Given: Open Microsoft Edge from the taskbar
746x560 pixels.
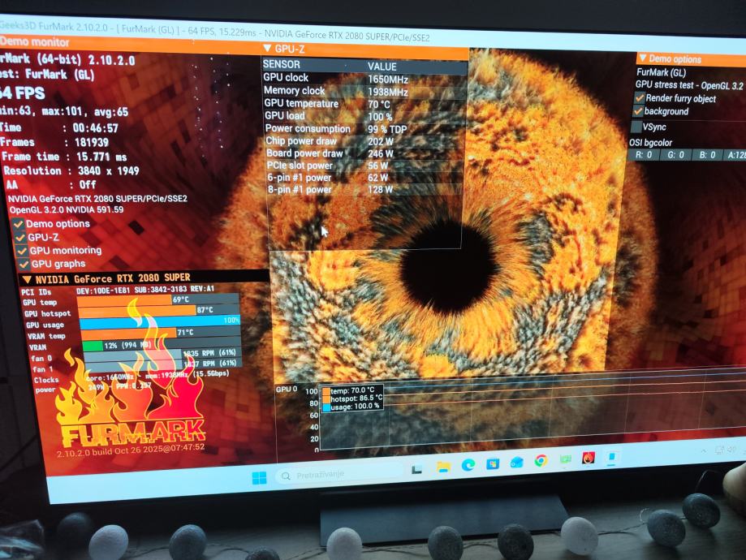Looking at the screenshot, I should pyautogui.click(x=468, y=465).
